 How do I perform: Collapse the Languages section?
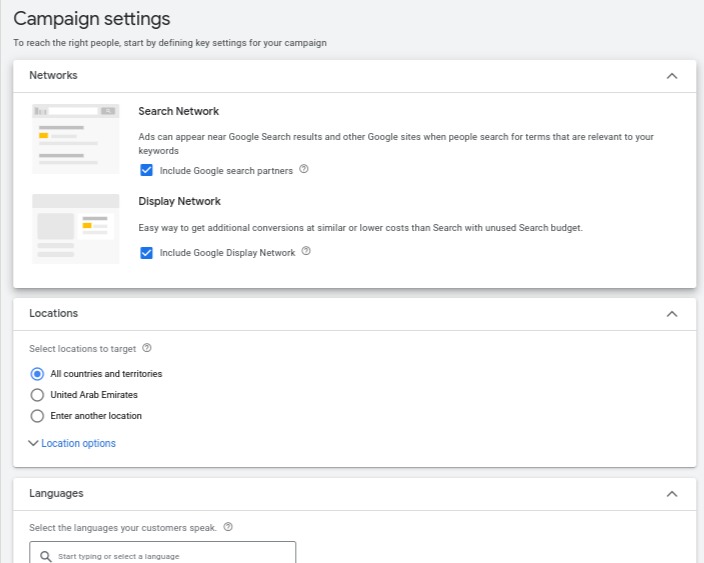point(672,494)
